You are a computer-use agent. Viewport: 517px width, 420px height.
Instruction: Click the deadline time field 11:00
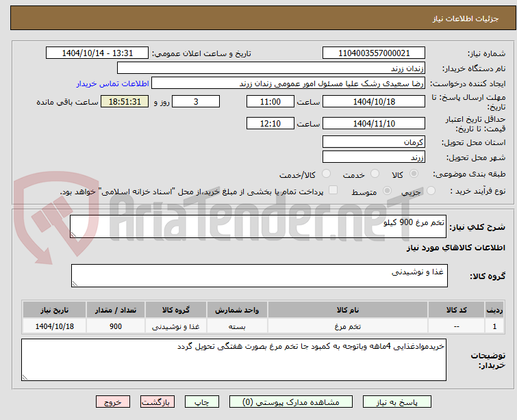[x=270, y=101]
